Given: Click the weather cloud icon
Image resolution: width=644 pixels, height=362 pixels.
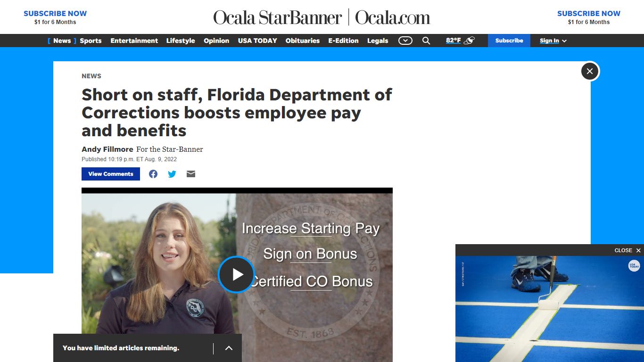Looking at the screenshot, I should pos(469,41).
